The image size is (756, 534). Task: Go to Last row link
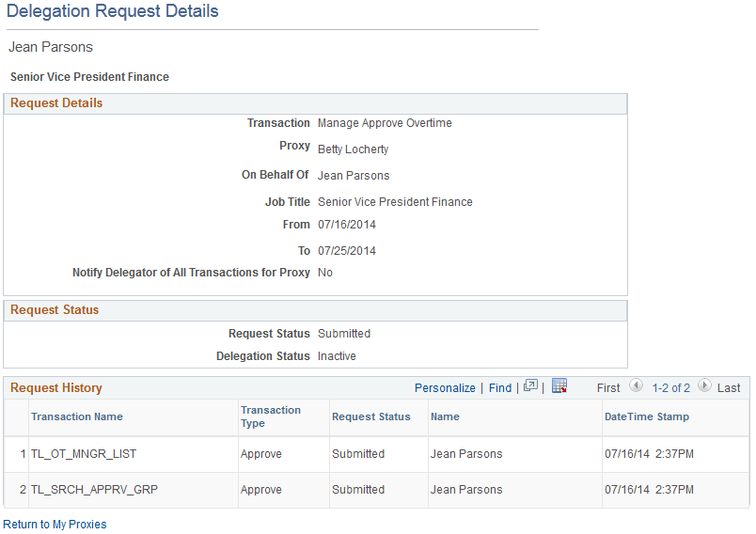point(729,388)
